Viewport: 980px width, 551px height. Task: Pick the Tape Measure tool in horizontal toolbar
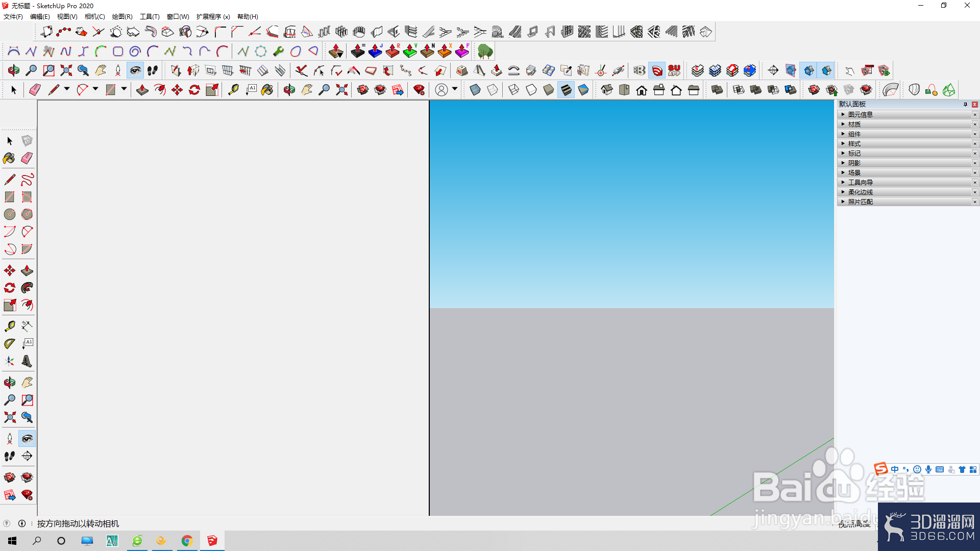[x=233, y=90]
